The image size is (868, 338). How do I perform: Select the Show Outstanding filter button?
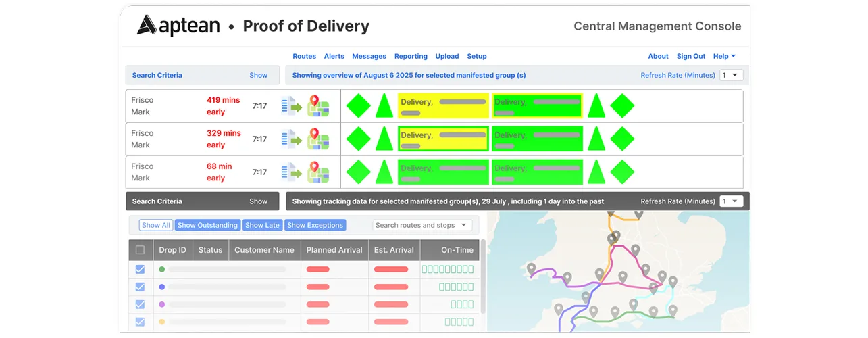tap(207, 225)
